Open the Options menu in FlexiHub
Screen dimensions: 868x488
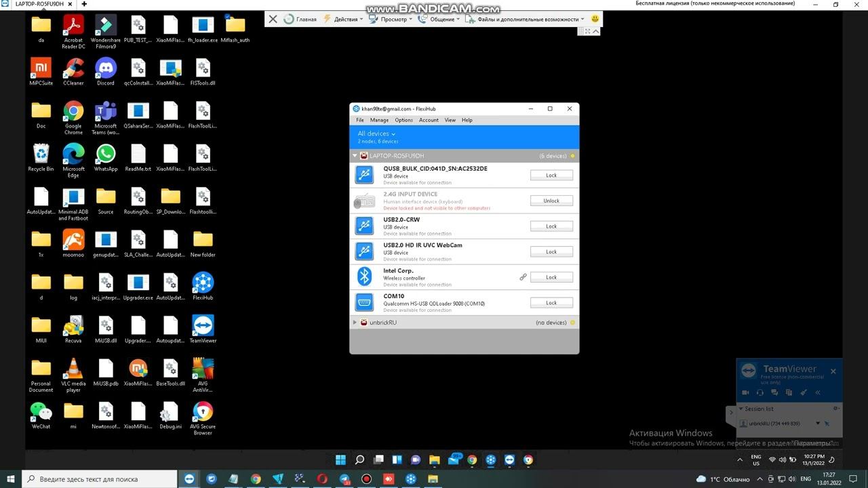pyautogui.click(x=403, y=120)
